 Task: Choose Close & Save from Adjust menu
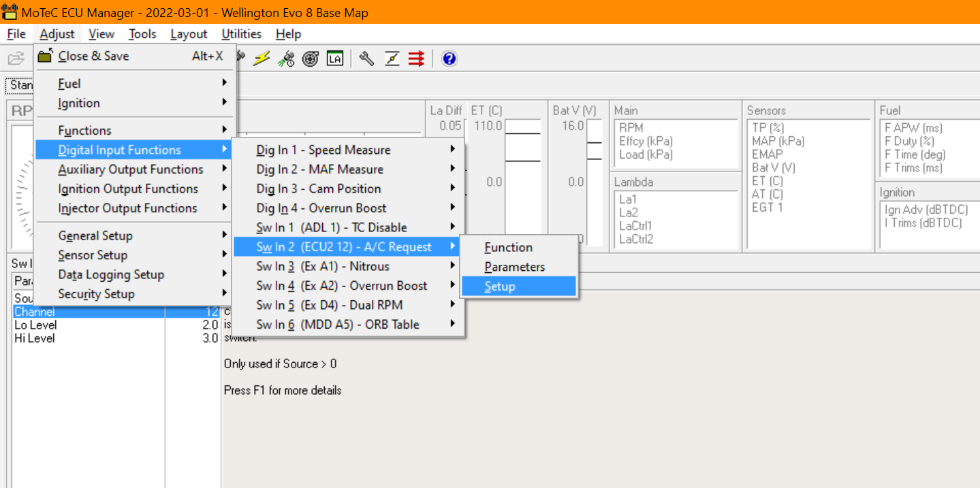(x=135, y=56)
